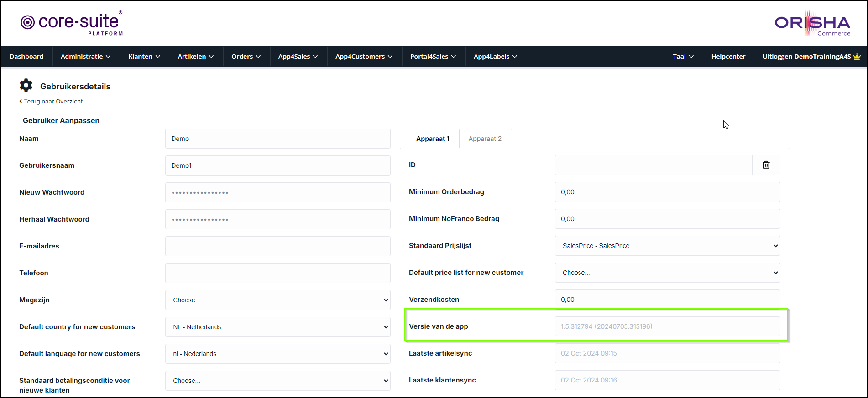
Task: Click the gear icon beside Gebruikersdetails
Action: (26, 85)
